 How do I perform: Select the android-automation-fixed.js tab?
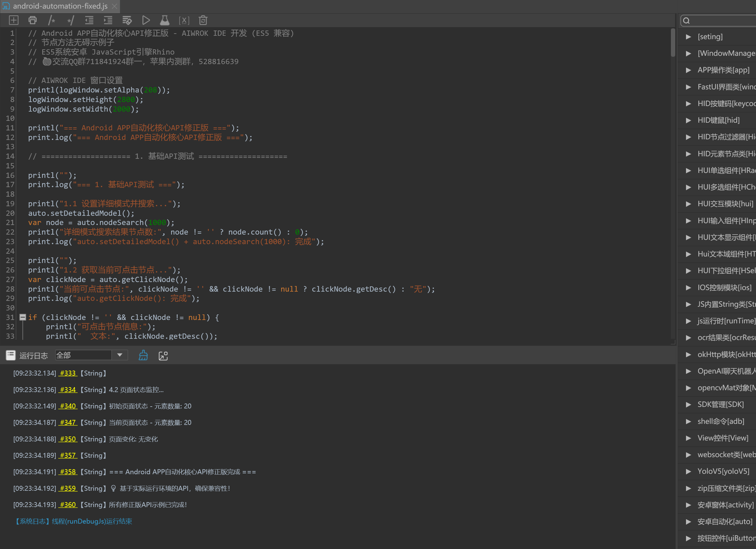tap(60, 6)
